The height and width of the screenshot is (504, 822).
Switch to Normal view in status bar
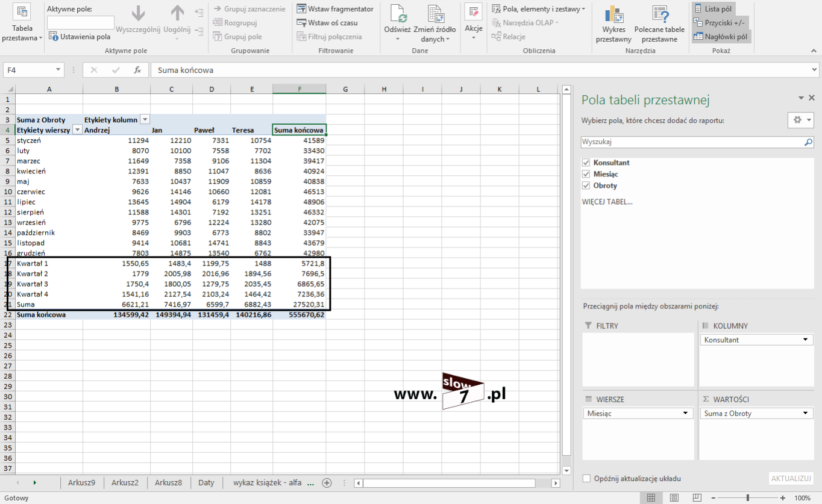tap(651, 498)
